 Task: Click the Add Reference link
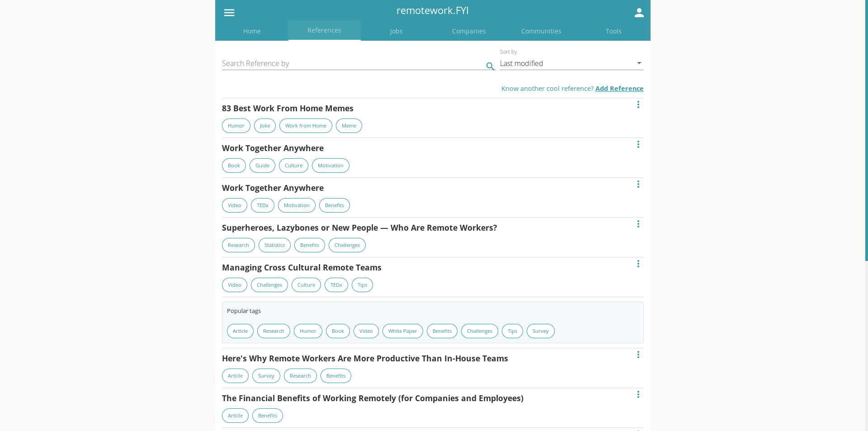(619, 89)
